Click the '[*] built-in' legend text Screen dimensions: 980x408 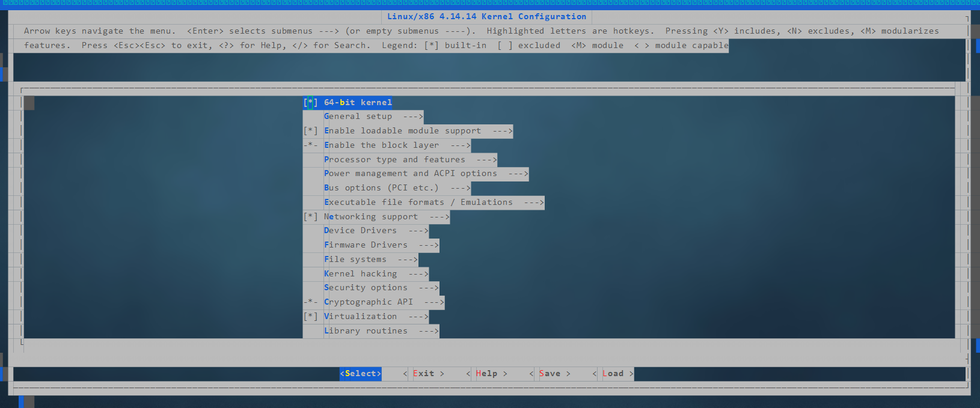click(455, 46)
